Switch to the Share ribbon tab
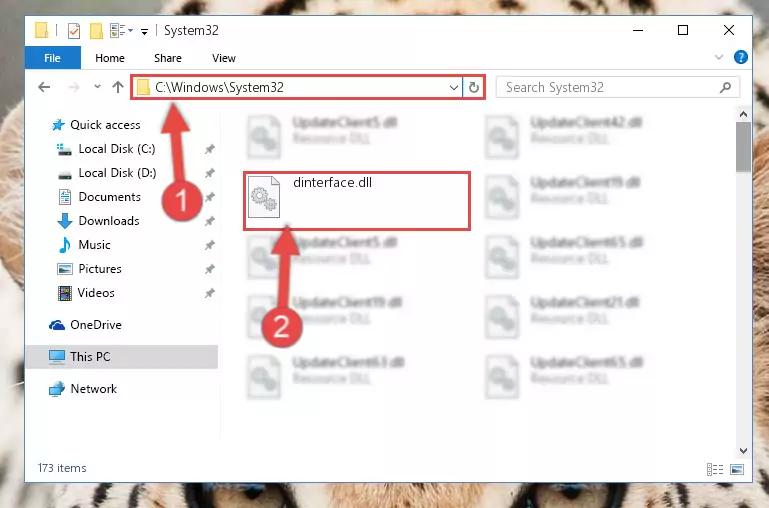 tap(168, 58)
